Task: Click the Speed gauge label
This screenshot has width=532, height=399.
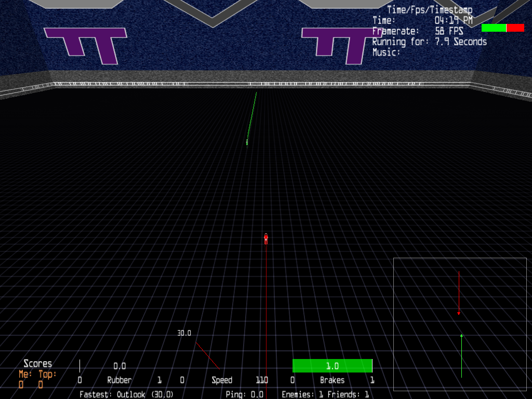Action: point(222,380)
